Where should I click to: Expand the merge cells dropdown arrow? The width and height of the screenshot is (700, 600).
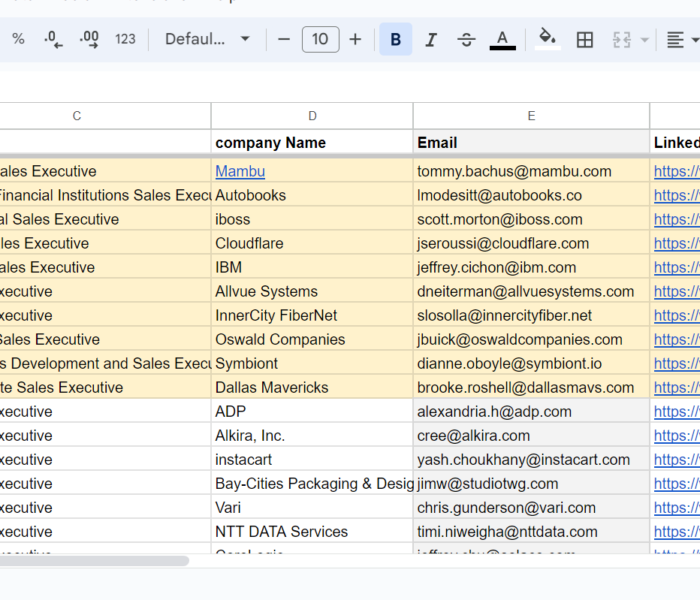point(644,40)
